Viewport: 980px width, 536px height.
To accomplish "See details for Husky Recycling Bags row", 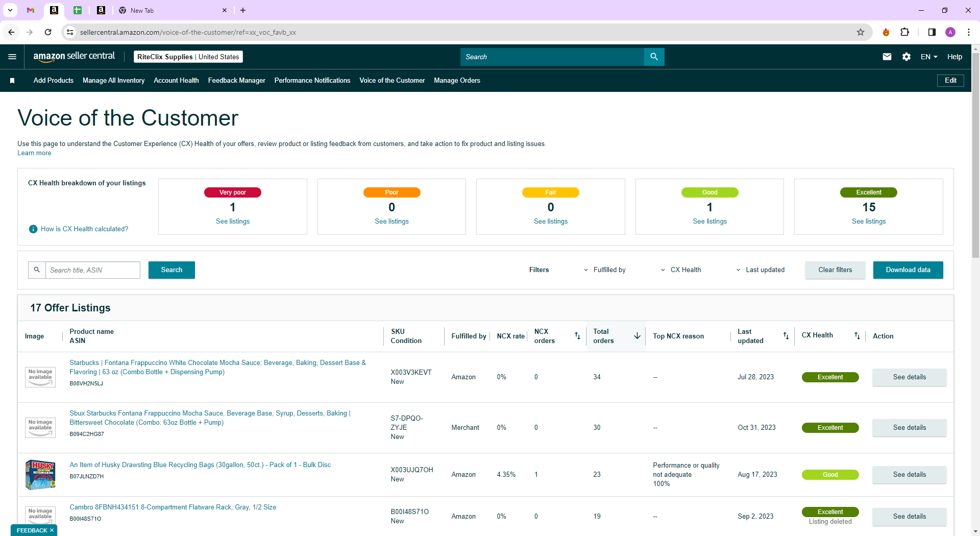I will (909, 475).
